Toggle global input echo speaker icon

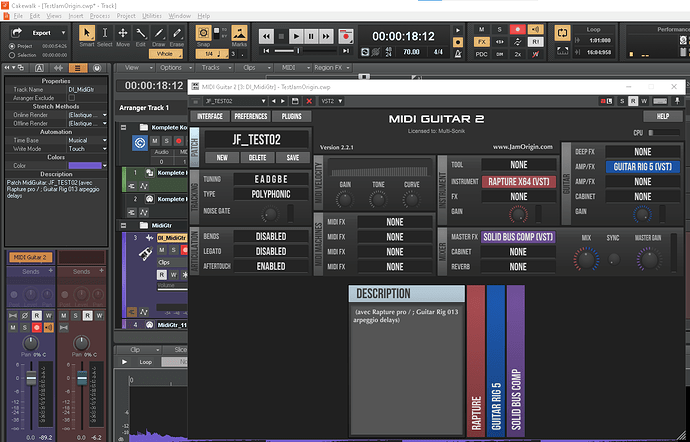[536, 29]
